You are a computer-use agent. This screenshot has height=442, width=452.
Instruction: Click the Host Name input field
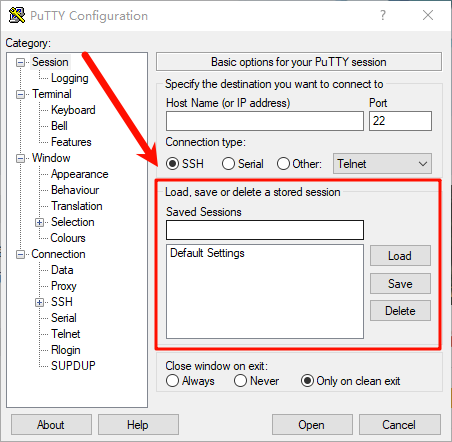coord(265,121)
